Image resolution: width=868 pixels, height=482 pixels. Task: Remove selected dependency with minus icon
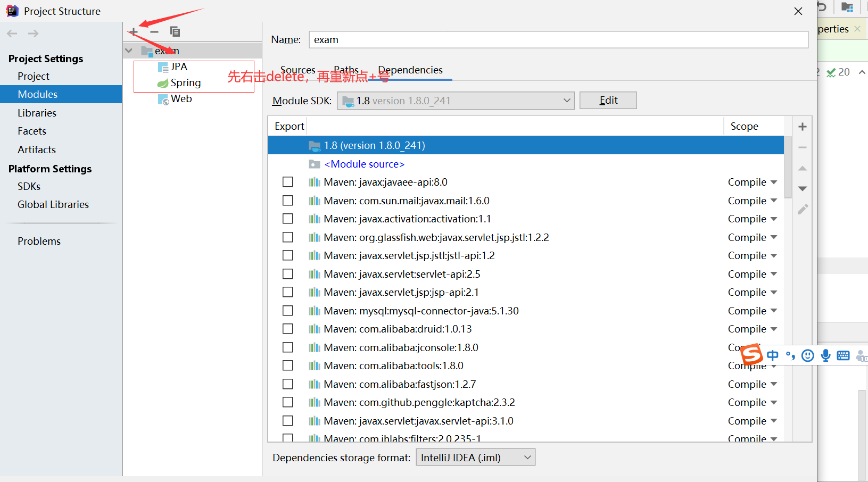click(803, 147)
